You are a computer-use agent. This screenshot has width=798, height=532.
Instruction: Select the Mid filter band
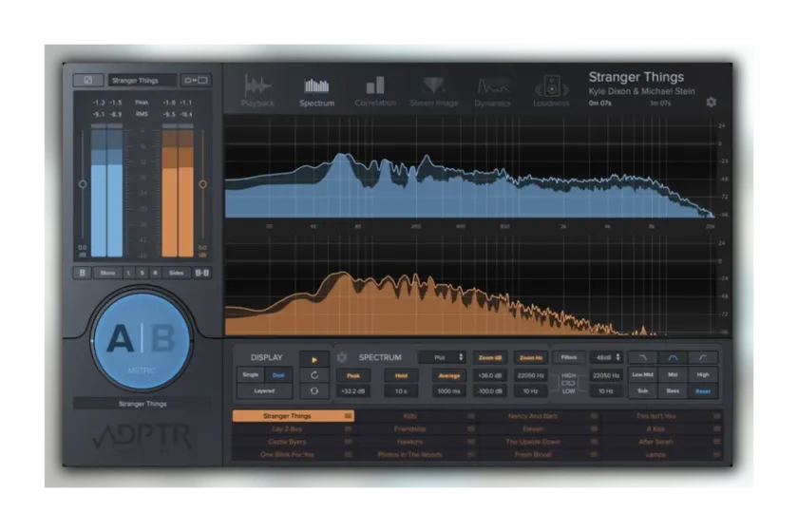point(673,374)
